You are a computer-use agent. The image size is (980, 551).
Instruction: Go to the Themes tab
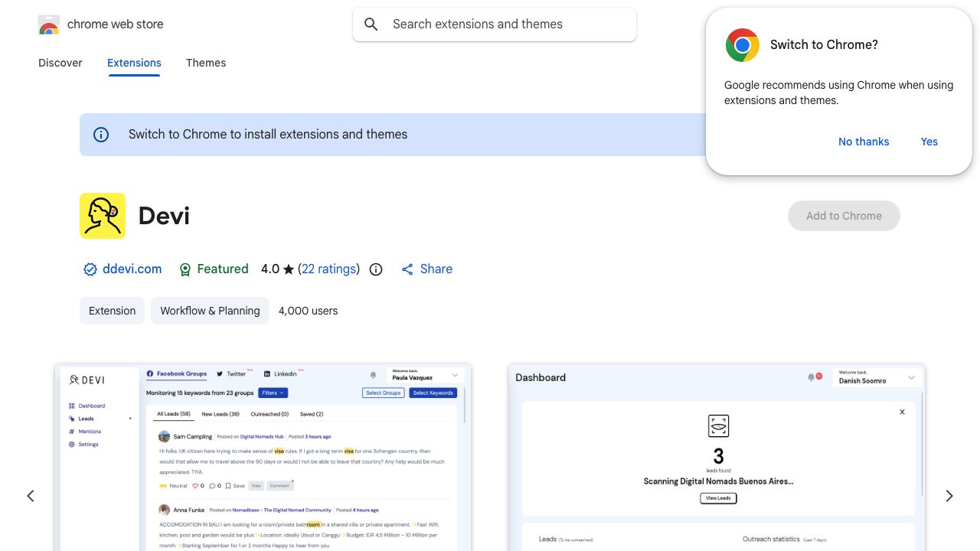click(206, 63)
